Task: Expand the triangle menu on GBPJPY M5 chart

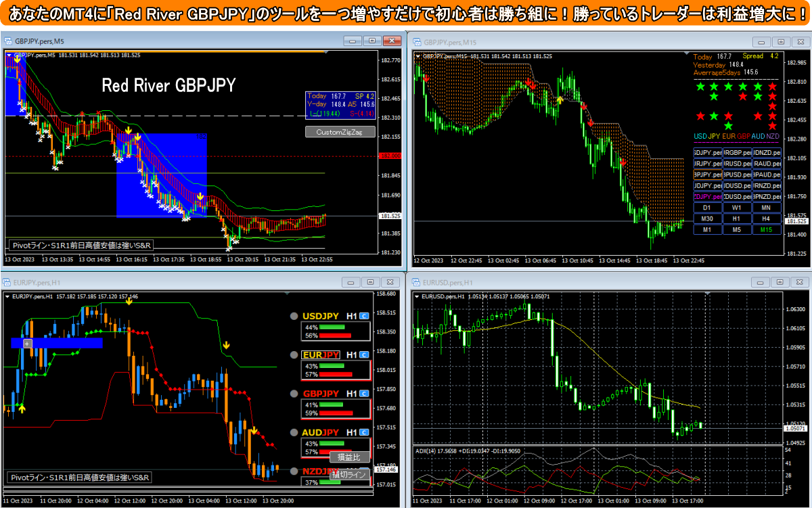Action: 9,55
